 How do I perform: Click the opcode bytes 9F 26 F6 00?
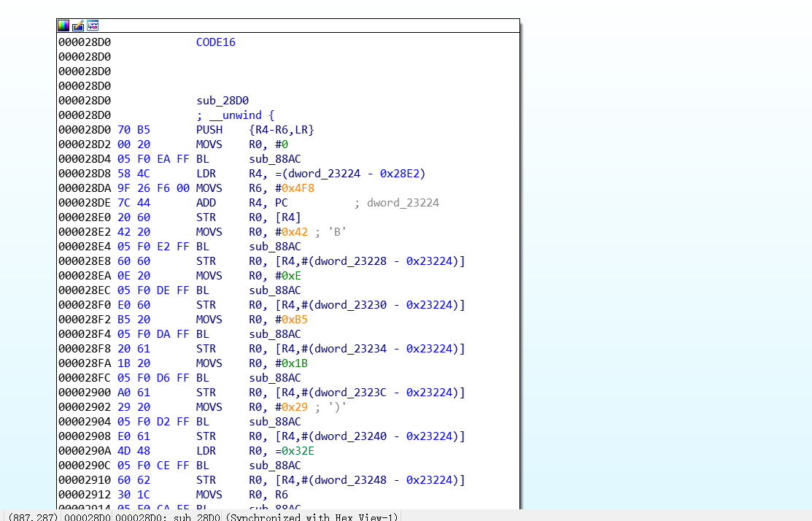[x=153, y=188]
